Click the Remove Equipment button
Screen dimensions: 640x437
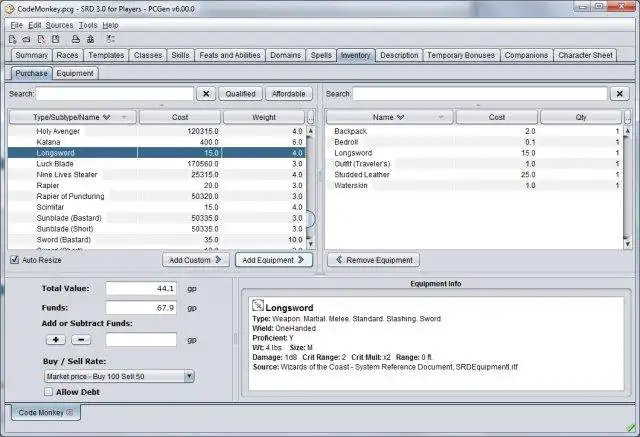[373, 260]
